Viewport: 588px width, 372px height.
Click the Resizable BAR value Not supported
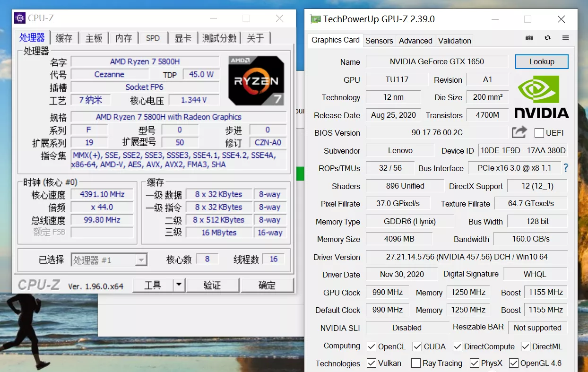tap(537, 328)
